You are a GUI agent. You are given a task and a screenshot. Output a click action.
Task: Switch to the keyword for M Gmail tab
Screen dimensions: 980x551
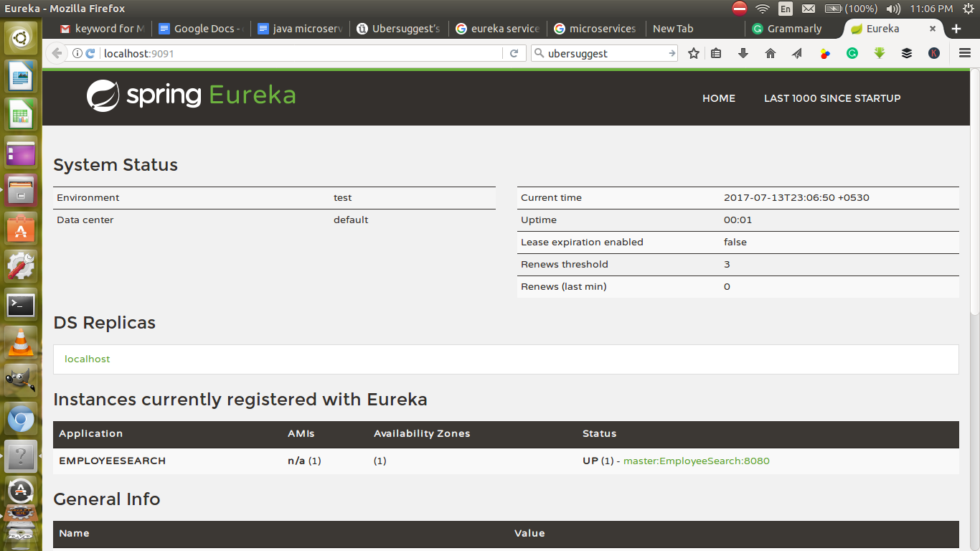(x=103, y=29)
